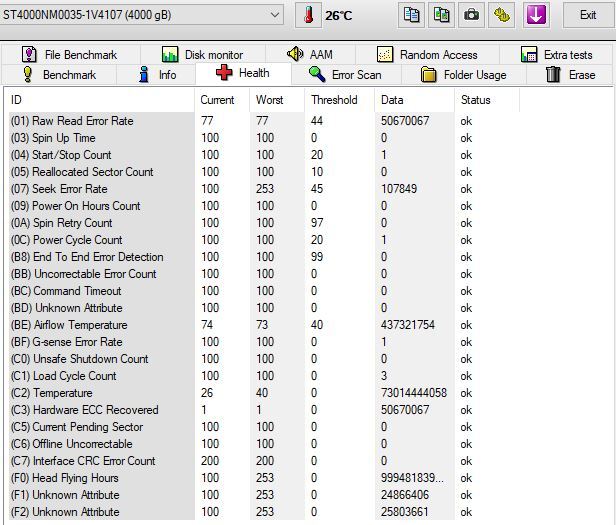Take a screenshot with camera icon
The width and height of the screenshot is (616, 525).
coord(471,15)
